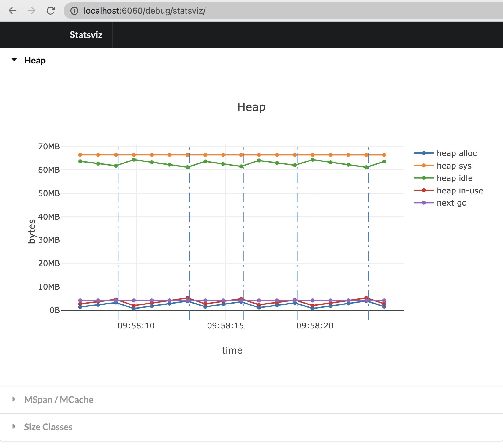Image resolution: width=503 pixels, height=448 pixels.
Task: Click the Heap section heading text
Action: tap(35, 61)
